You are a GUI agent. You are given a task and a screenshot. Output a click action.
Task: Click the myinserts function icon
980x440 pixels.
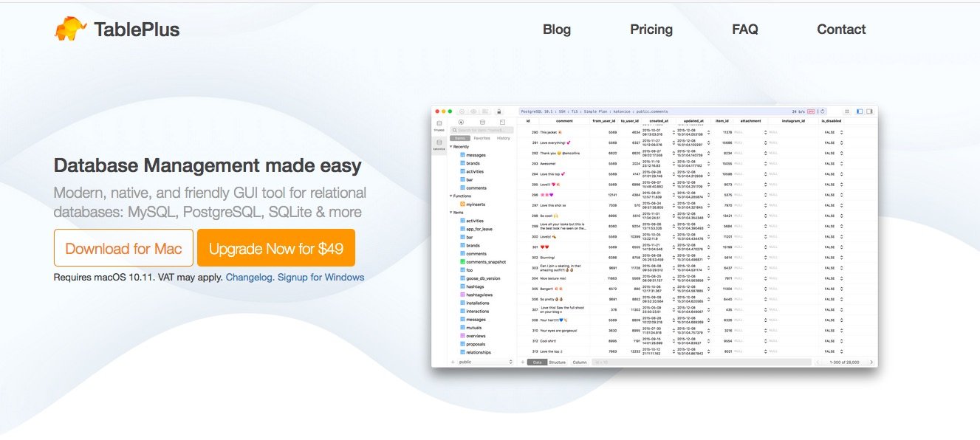462,204
